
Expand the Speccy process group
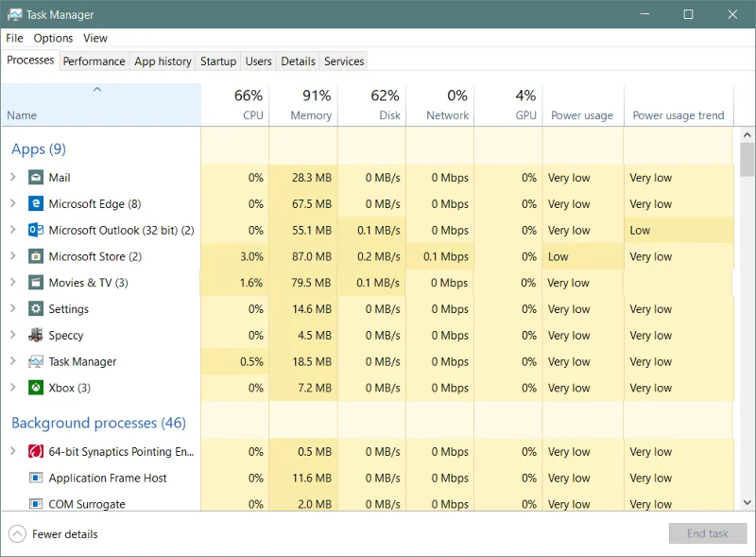pos(13,335)
